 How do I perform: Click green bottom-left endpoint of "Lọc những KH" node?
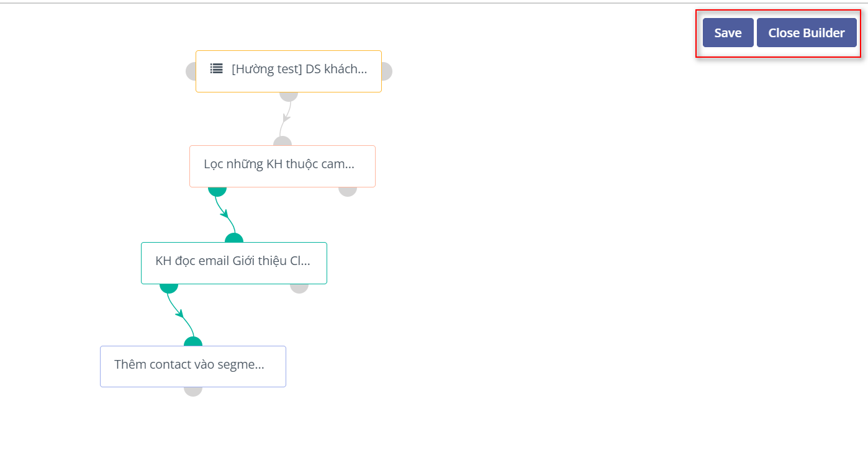click(x=217, y=190)
